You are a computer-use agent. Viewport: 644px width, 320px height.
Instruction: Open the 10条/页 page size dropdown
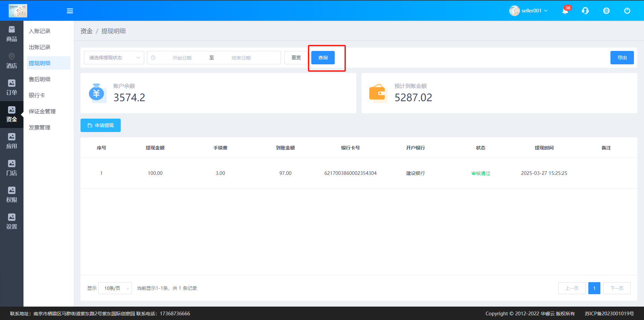point(115,288)
